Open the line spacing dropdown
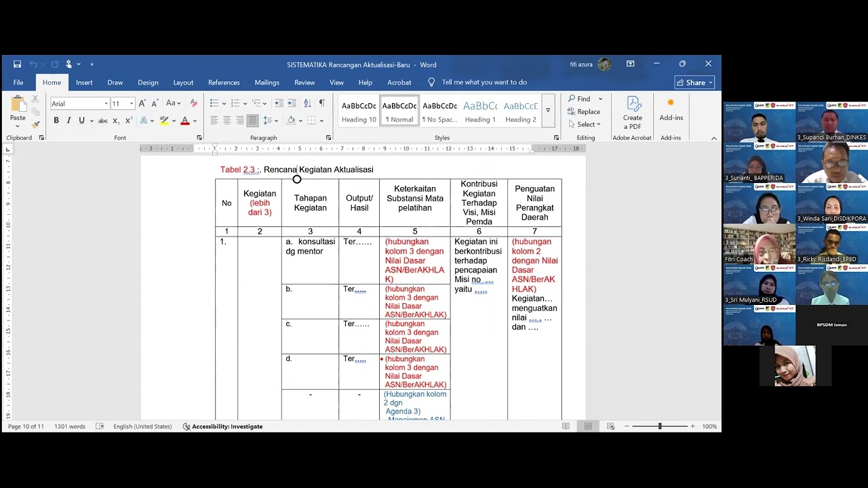This screenshot has width=868, height=488. pyautogui.click(x=271, y=121)
